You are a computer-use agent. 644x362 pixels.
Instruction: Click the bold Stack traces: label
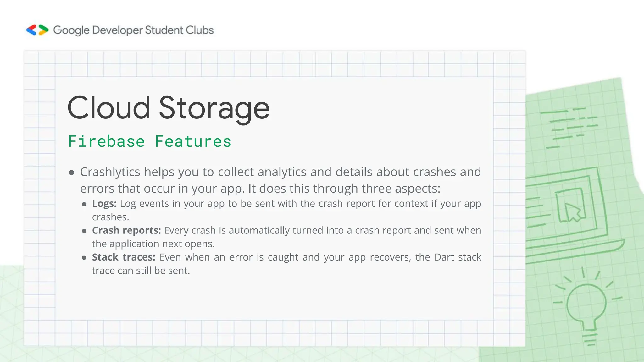[124, 257]
